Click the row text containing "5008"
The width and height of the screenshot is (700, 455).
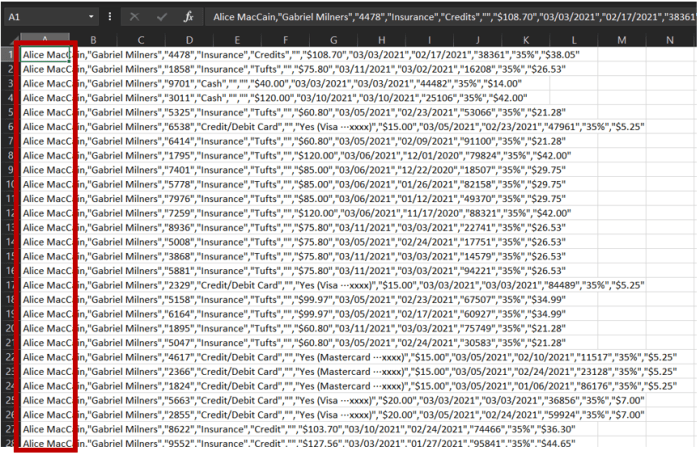294,242
